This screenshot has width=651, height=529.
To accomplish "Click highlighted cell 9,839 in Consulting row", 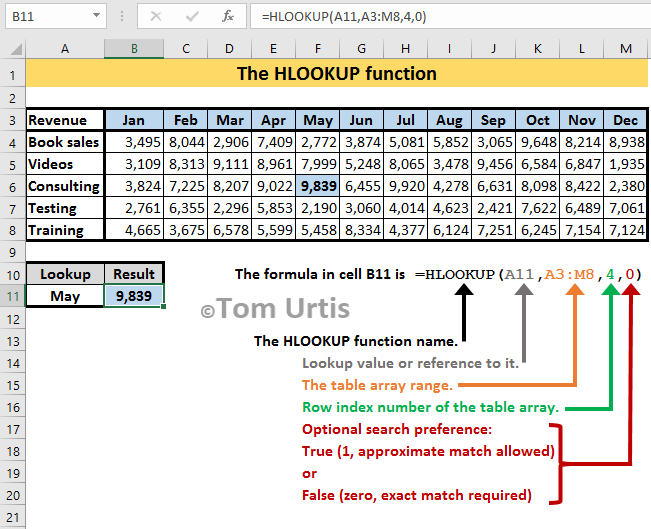I will click(318, 186).
